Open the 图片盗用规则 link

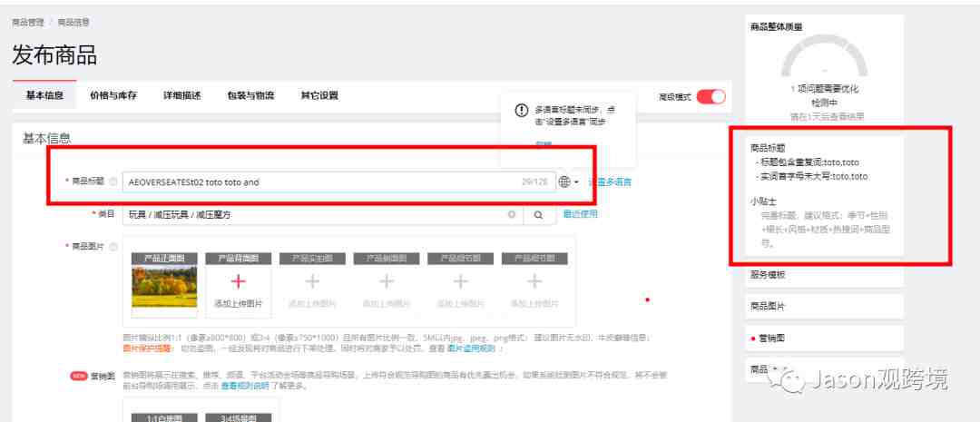click(x=471, y=348)
